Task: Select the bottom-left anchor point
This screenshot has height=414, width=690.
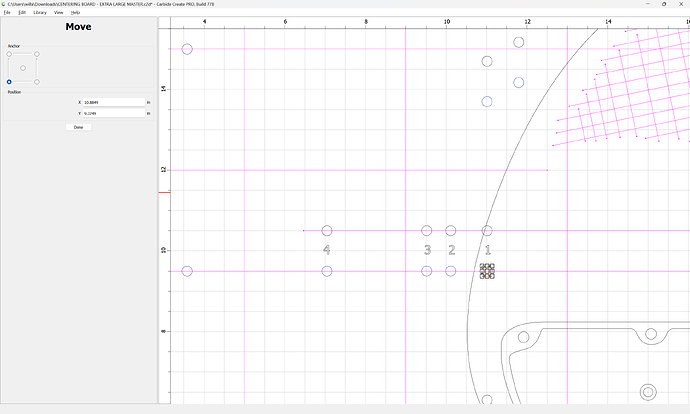Action: click(x=9, y=82)
